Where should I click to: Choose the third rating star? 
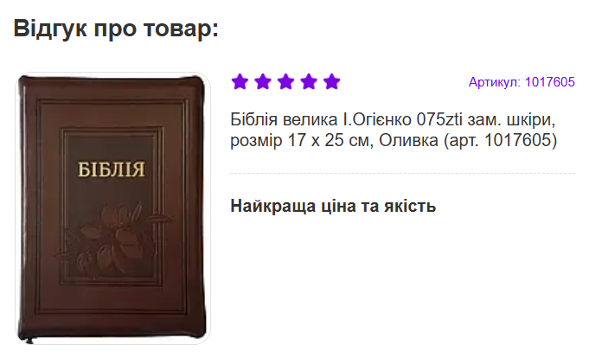(286, 81)
